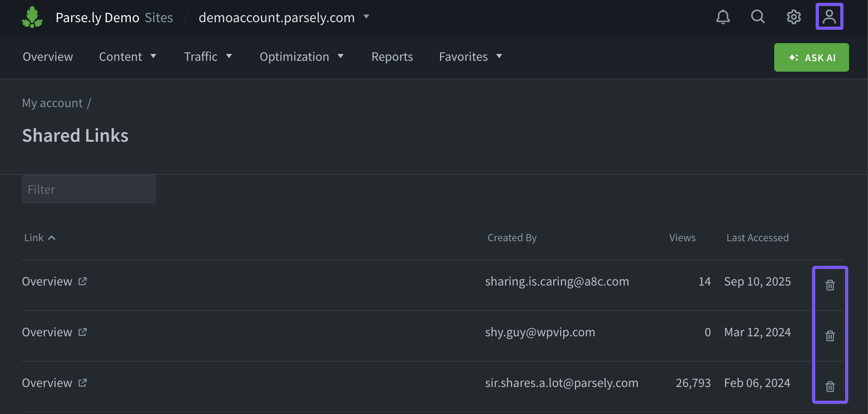Click the Parse.ly leaf logo
Image resolution: width=868 pixels, height=414 pixels.
click(x=32, y=17)
